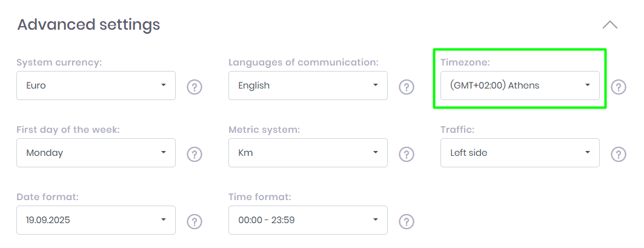The width and height of the screenshot is (644, 248).
Task: Open the Timezone dropdown showing Athens
Action: [520, 85]
